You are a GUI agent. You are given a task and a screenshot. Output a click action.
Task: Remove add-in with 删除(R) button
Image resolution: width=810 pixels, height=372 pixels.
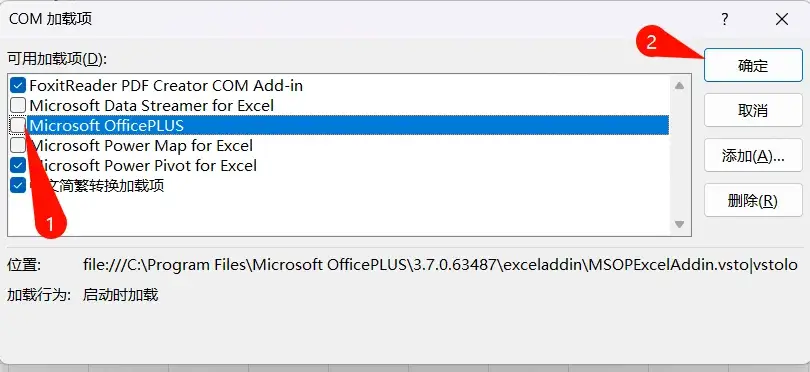753,200
